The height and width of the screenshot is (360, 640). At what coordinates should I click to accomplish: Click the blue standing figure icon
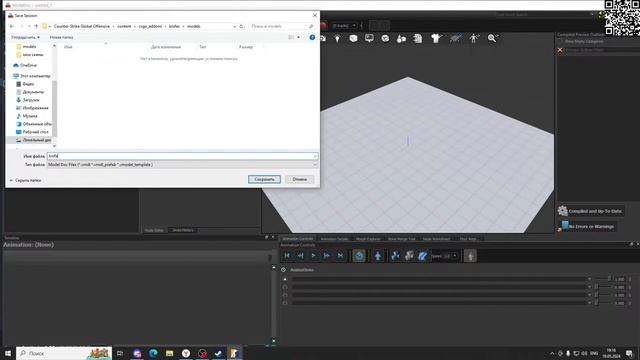tap(378, 256)
